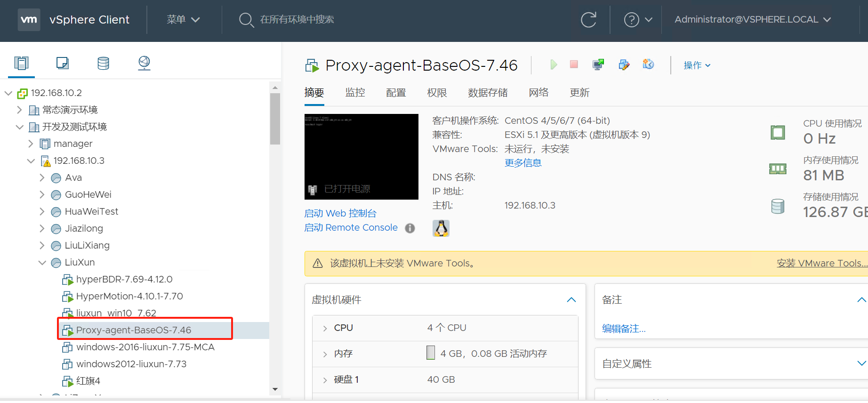Screen dimensions: 868x403
Task: Open the 操作 actions dropdown
Action: tap(697, 65)
